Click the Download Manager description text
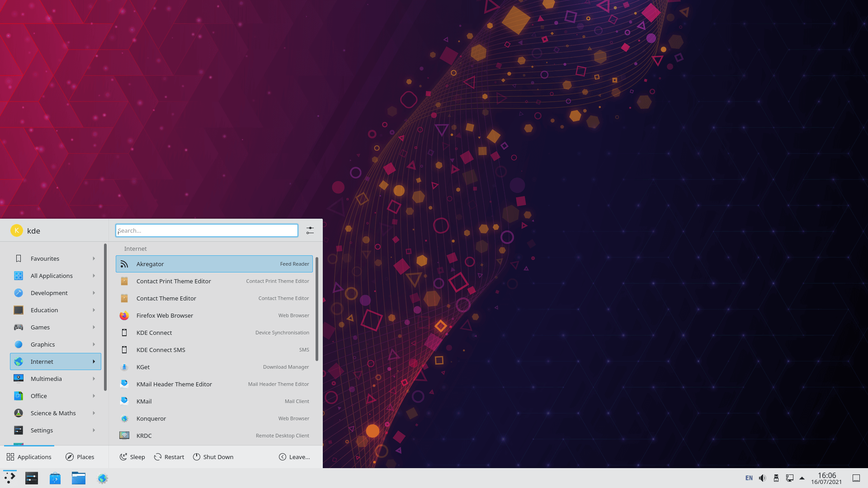Screen dimensions: 868x488 coord(286,367)
